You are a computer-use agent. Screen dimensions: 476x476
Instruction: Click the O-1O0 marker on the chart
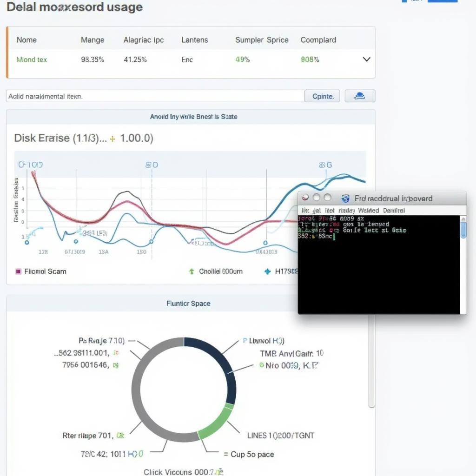tap(30, 165)
